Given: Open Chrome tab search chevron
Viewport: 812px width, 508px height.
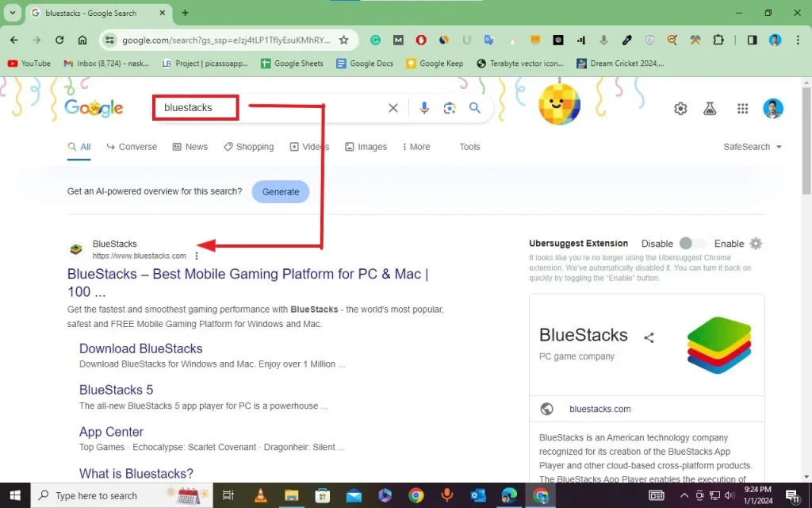Looking at the screenshot, I should pyautogui.click(x=13, y=13).
